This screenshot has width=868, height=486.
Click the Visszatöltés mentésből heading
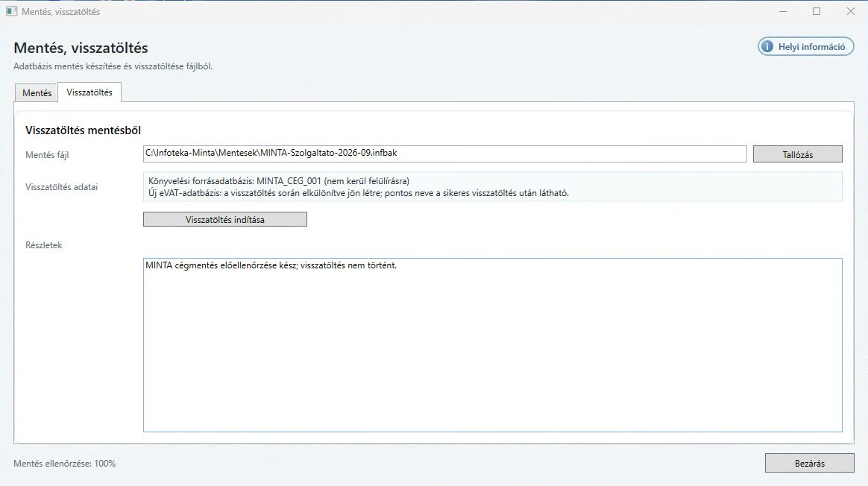[x=83, y=130]
